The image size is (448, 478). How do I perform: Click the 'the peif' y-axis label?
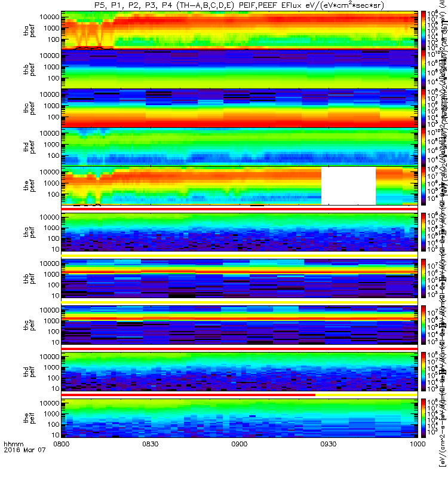(29, 418)
